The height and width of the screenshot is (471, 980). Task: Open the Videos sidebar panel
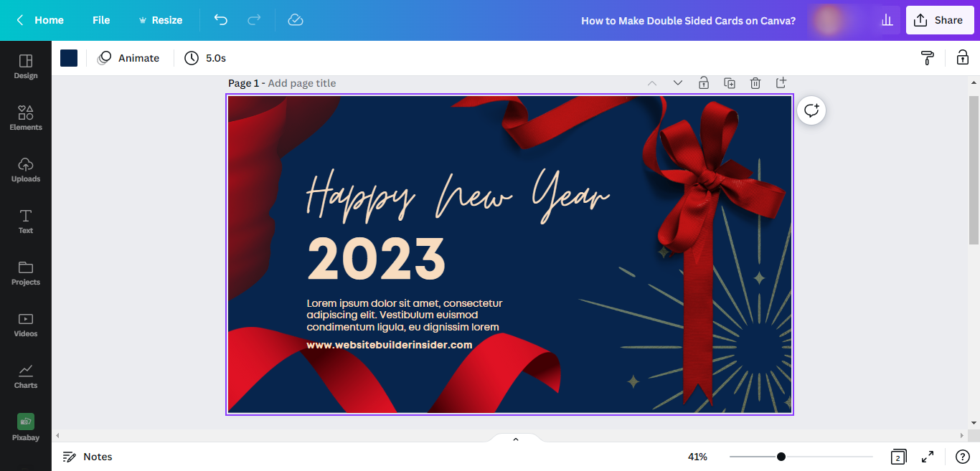pyautogui.click(x=26, y=325)
